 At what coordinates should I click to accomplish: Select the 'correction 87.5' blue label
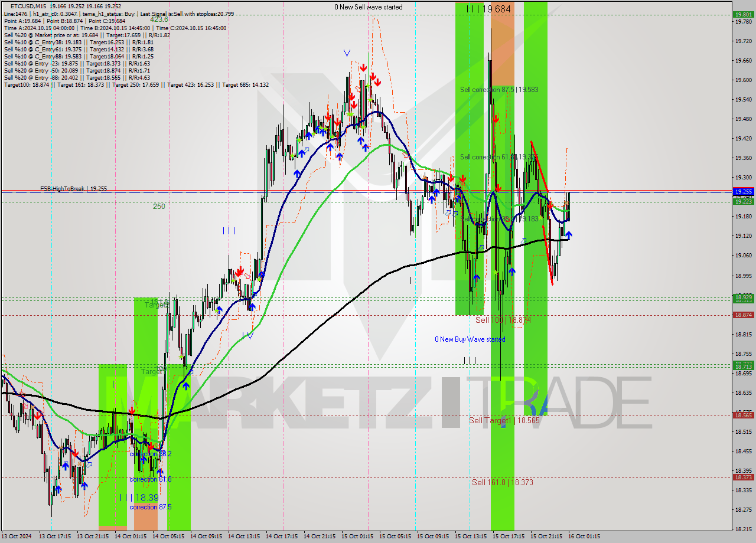(152, 507)
